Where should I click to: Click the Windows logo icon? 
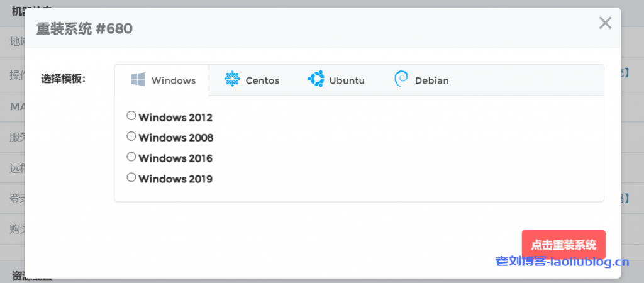click(x=138, y=80)
